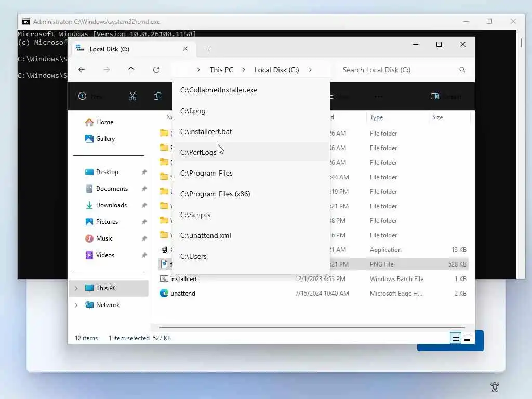Select Network in navigation pane
This screenshot has height=399, width=532.
[x=109, y=305]
